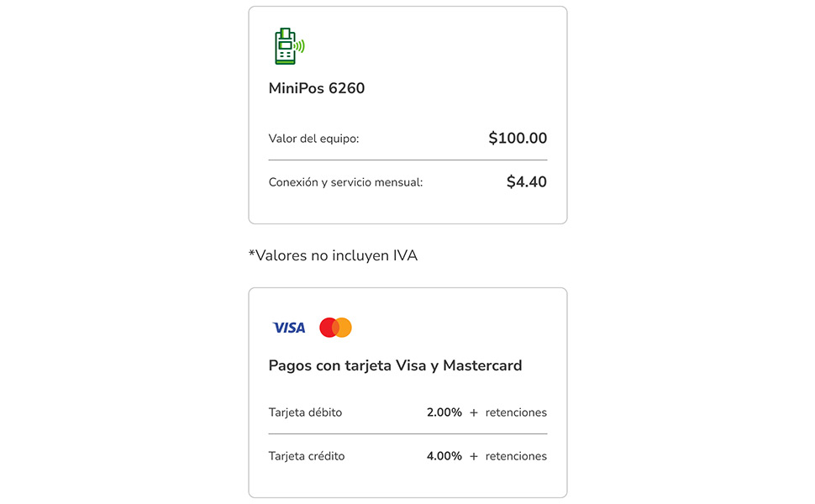Click the Tarjeta débito label
Image resolution: width=815 pixels, height=504 pixels.
305,412
